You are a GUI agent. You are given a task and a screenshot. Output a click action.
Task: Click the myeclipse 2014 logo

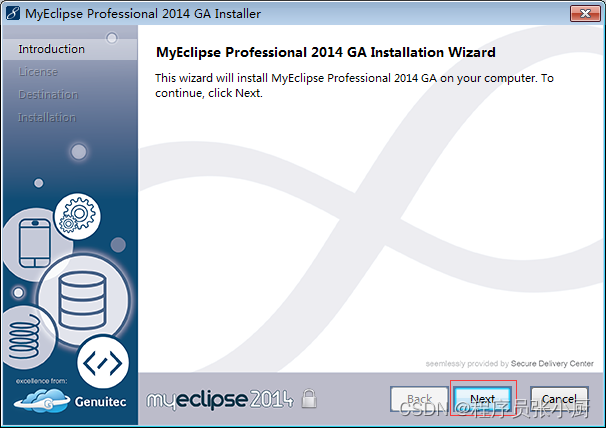point(220,399)
